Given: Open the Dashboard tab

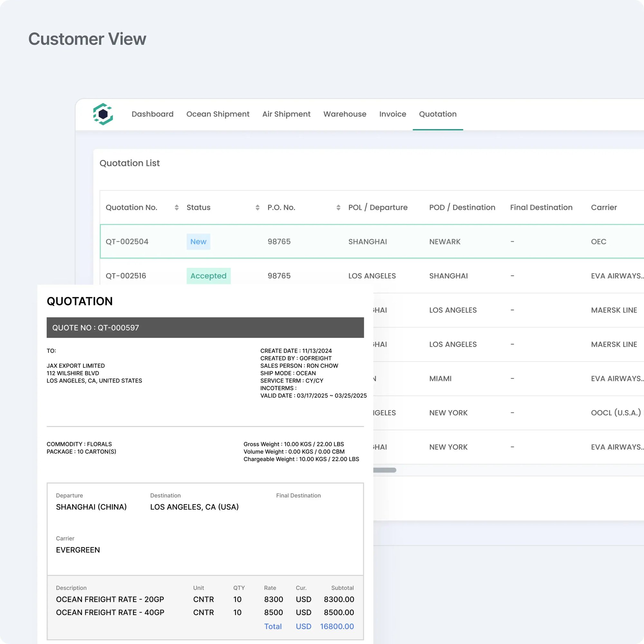Looking at the screenshot, I should (152, 114).
